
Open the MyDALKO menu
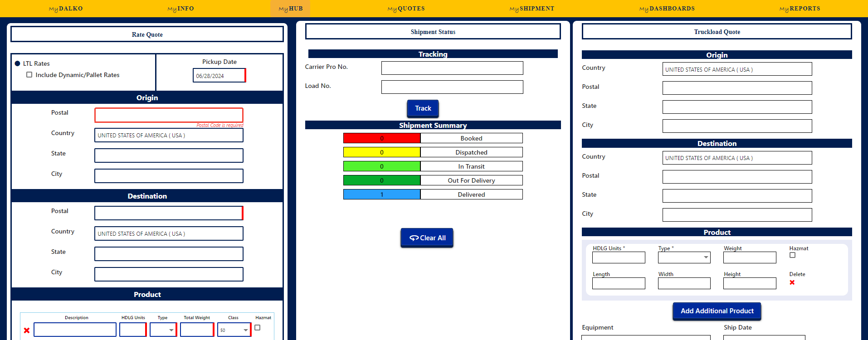tap(66, 9)
